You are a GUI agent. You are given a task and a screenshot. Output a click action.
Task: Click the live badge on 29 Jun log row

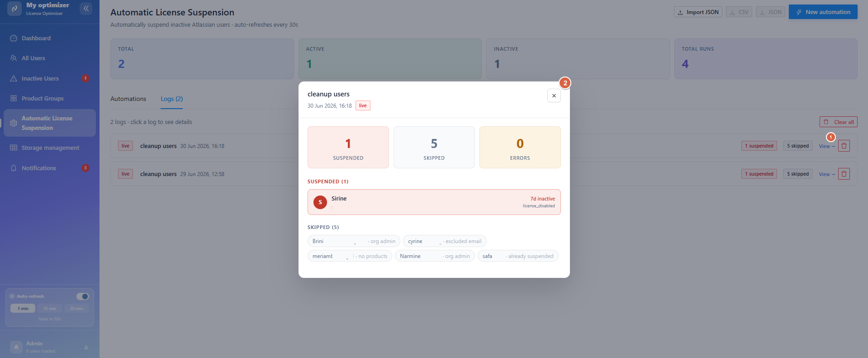coord(125,174)
